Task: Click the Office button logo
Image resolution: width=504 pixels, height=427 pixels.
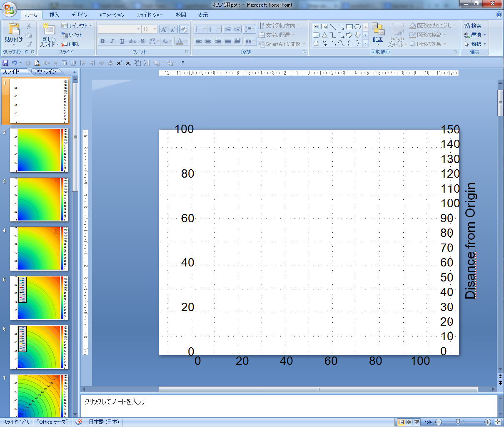Action: pyautogui.click(x=9, y=9)
